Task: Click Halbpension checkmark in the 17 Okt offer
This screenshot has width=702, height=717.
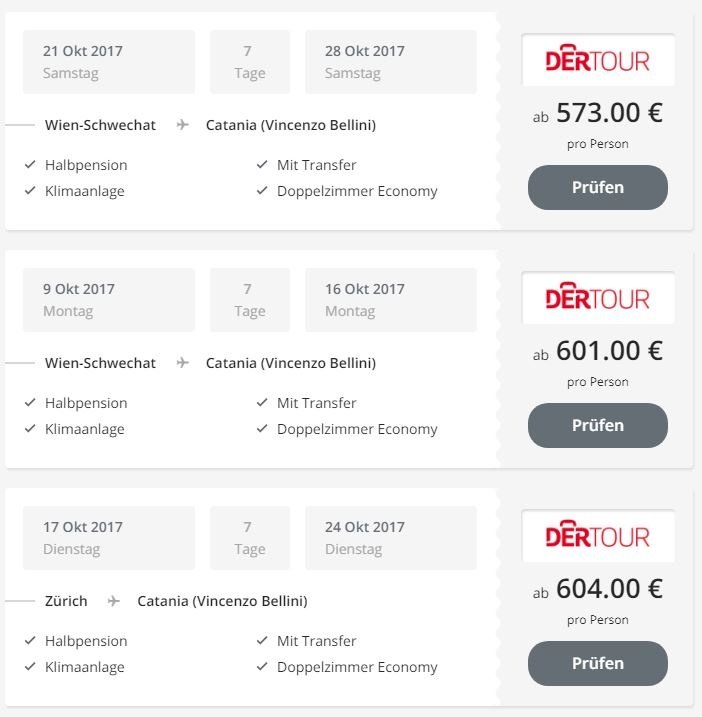Action: point(30,641)
